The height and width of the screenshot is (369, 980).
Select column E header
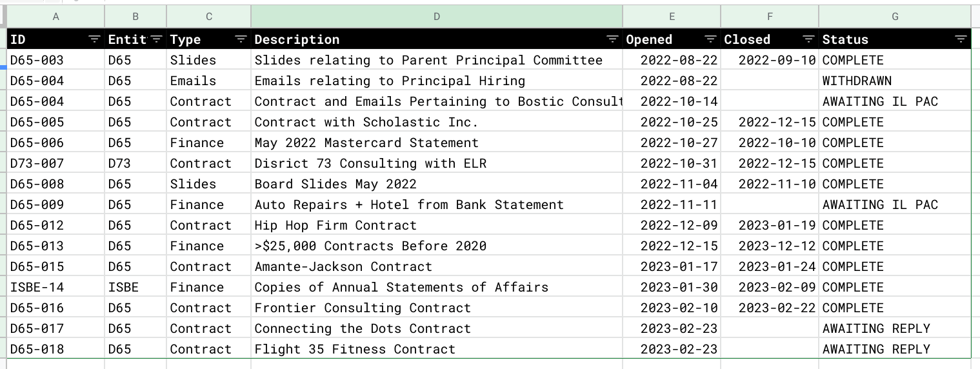coord(672,17)
